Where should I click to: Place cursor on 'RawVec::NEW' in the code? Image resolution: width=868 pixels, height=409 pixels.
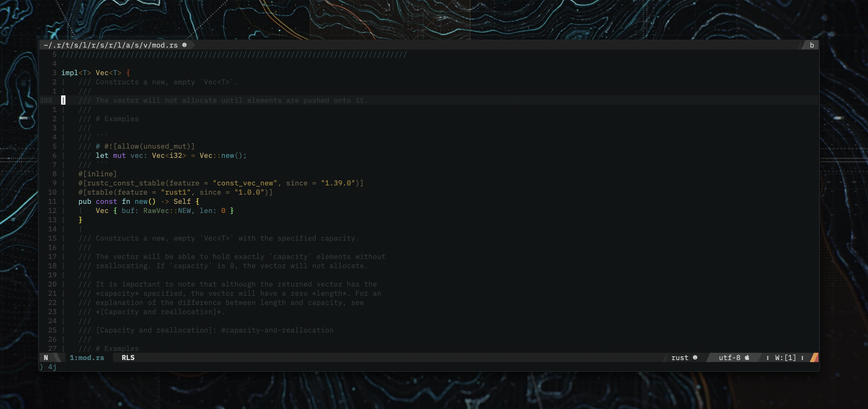click(x=167, y=211)
